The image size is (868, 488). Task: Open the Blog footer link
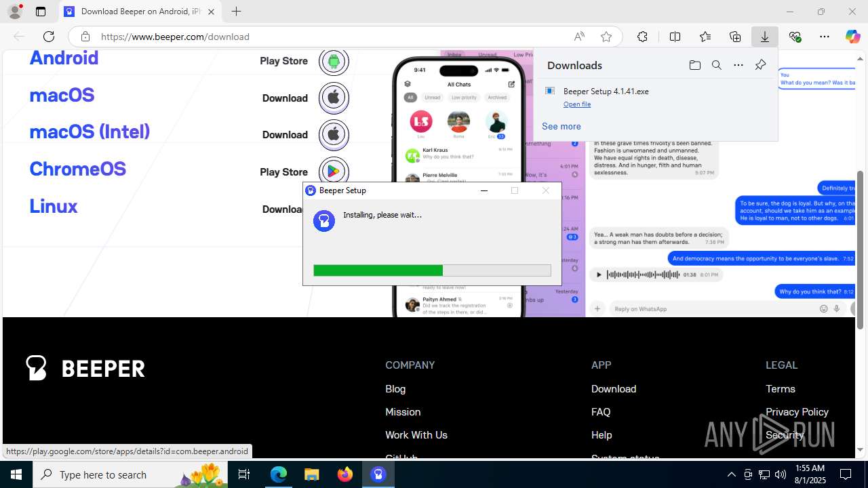click(395, 388)
